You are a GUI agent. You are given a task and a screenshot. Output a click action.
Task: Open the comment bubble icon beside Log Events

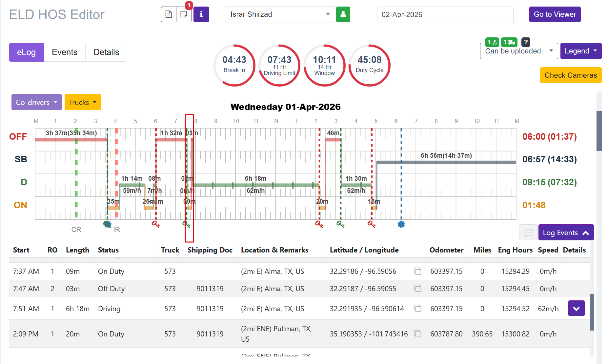click(x=528, y=233)
